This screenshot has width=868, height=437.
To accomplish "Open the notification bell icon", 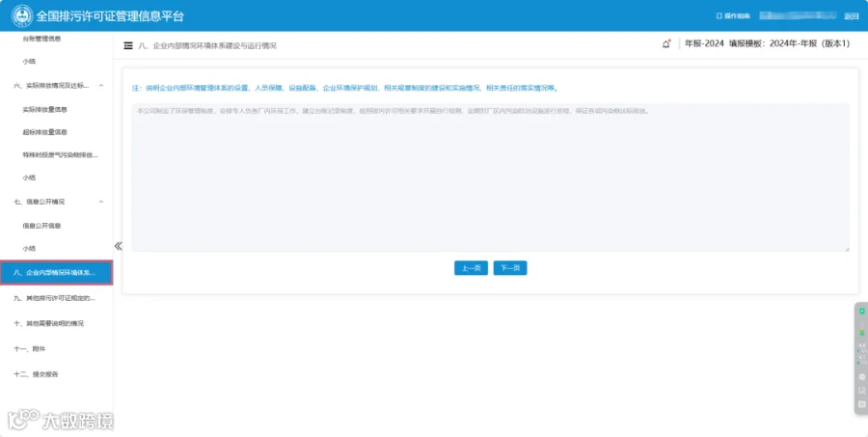I will (x=665, y=43).
